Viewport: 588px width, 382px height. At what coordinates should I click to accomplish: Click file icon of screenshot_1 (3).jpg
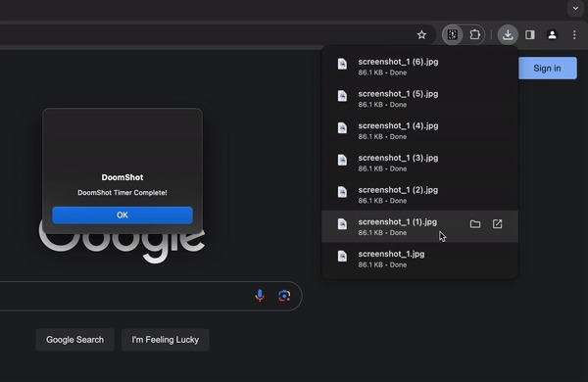point(342,160)
